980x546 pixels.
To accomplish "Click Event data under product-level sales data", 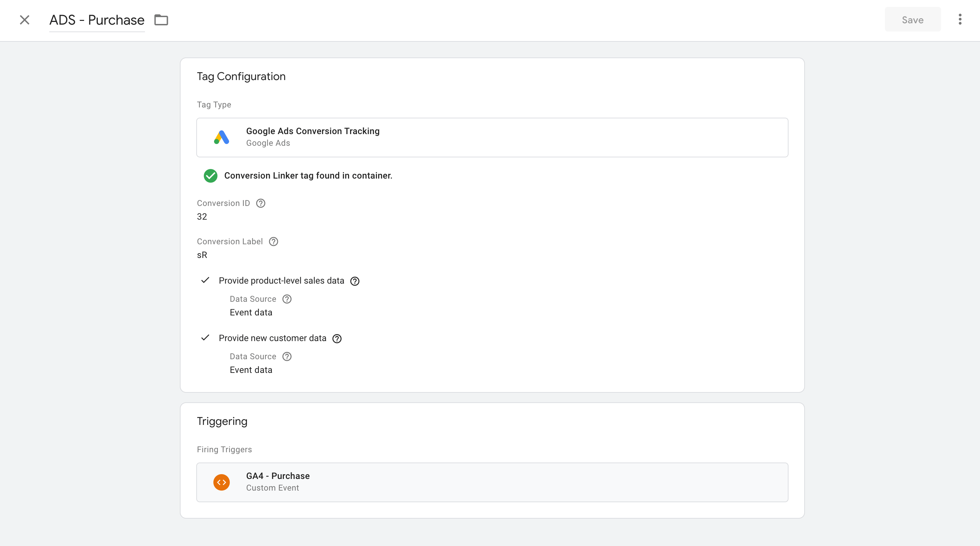I will point(251,313).
